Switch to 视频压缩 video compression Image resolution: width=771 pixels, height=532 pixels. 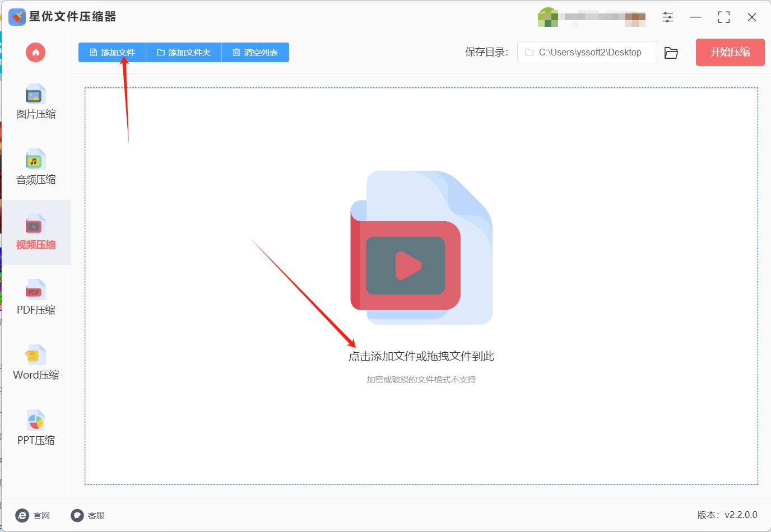36,232
